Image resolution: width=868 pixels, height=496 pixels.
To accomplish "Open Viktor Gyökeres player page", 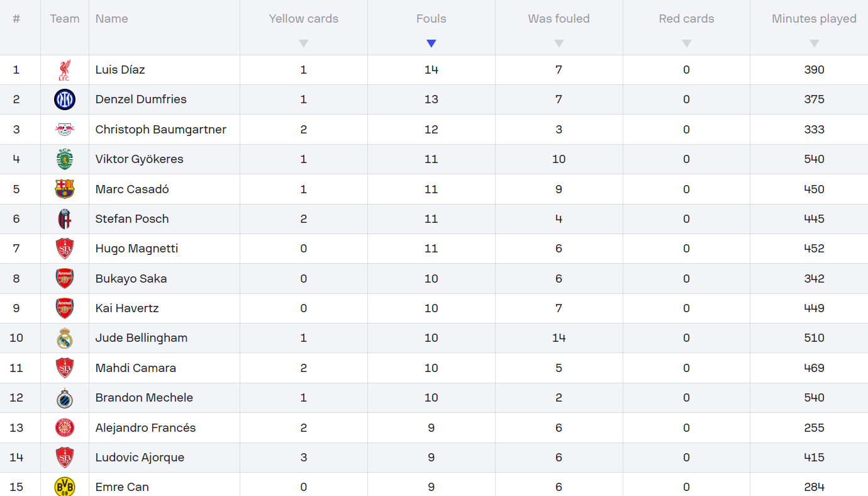I will click(139, 159).
